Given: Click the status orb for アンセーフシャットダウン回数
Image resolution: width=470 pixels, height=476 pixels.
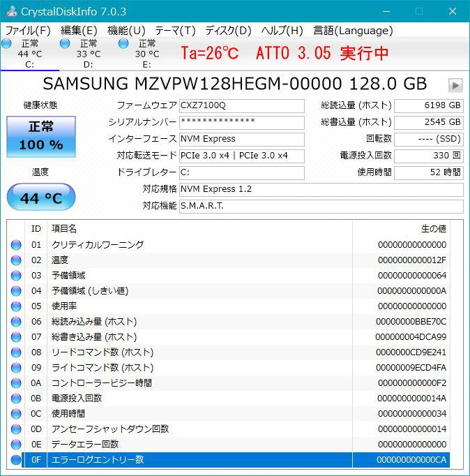Looking at the screenshot, I should coord(16,429).
